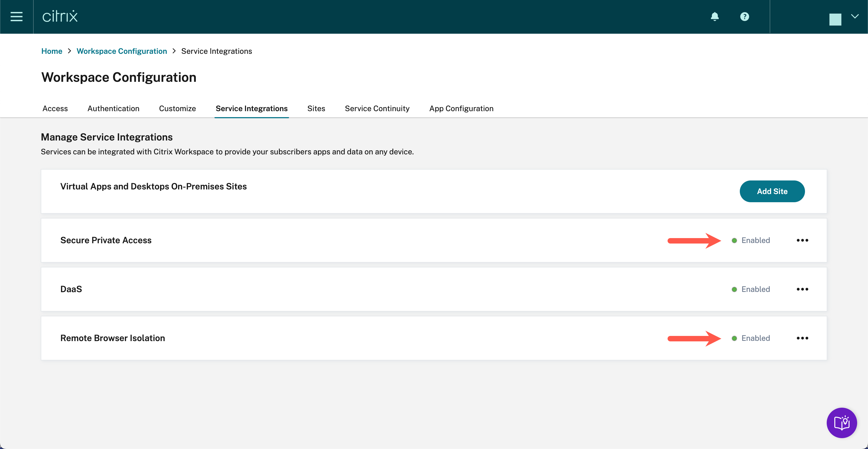Switch to the Customize tab
Screen dimensions: 868x449
[177, 108]
